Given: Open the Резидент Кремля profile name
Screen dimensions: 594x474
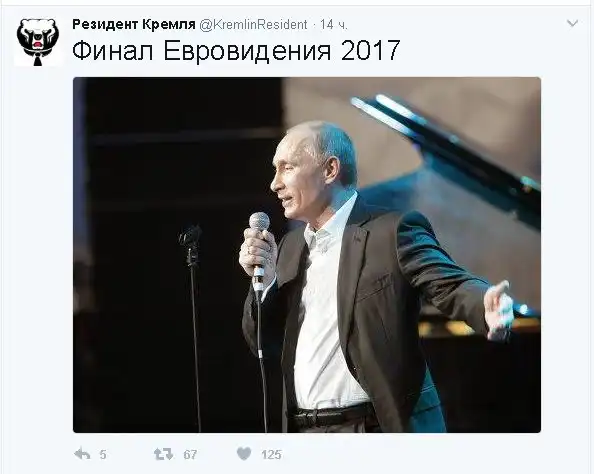Looking at the screenshot, I should coord(134,25).
